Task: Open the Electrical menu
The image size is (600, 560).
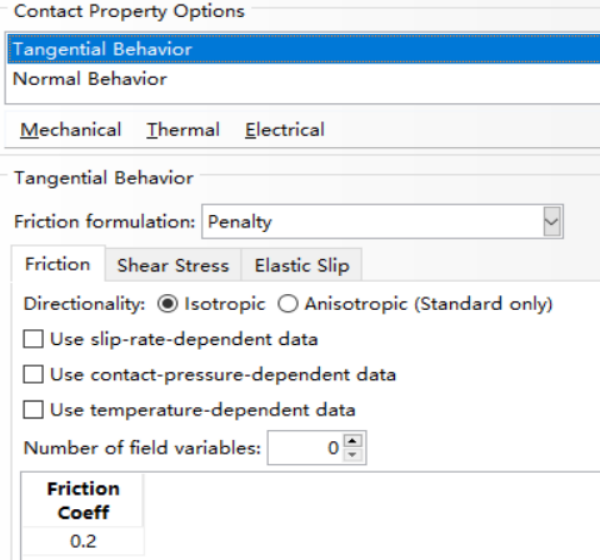Action: click(285, 130)
